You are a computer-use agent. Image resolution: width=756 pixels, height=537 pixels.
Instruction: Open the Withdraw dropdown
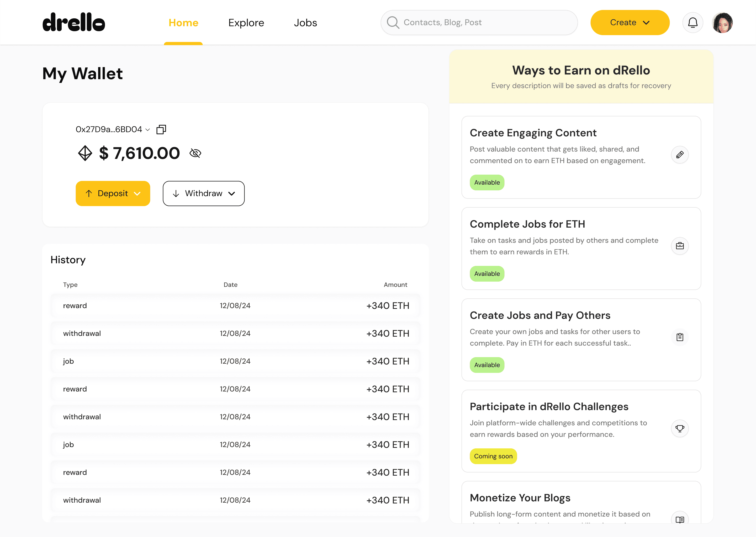[204, 194]
